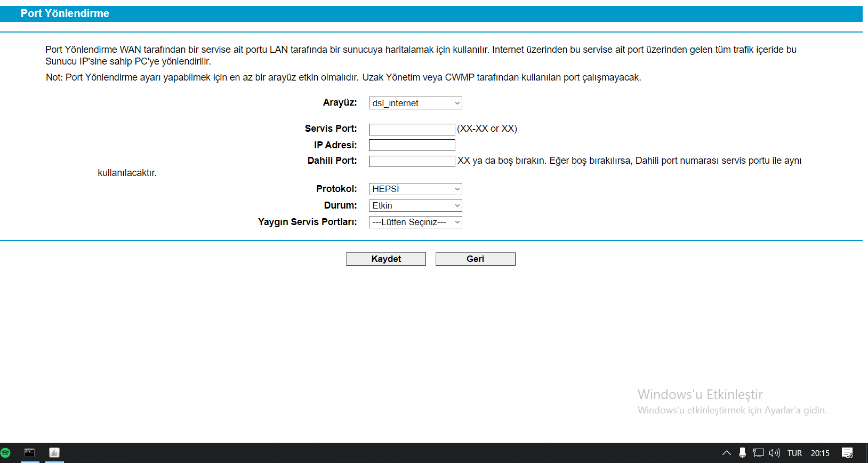Click the Kaydet button

pos(386,259)
